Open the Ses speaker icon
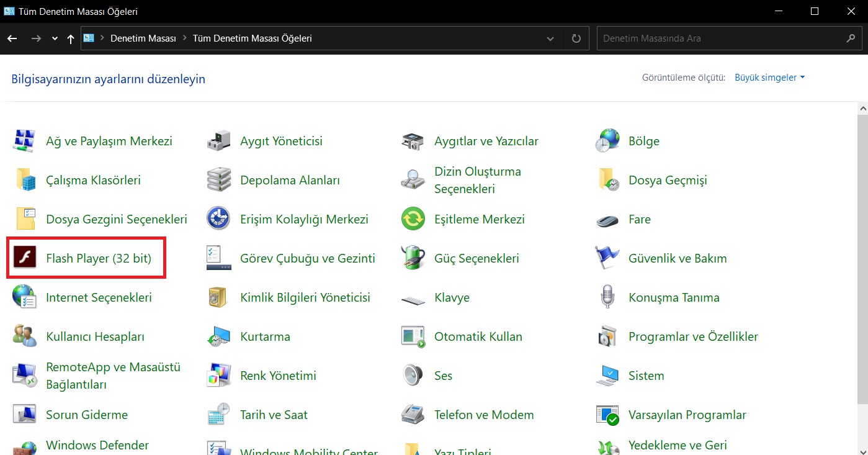The width and height of the screenshot is (868, 455). pyautogui.click(x=413, y=376)
